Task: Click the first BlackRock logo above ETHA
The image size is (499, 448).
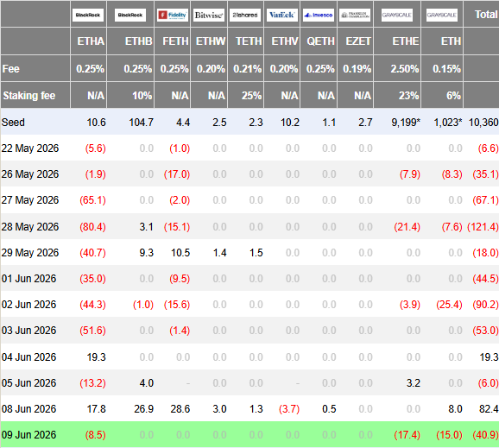Action: [88, 15]
